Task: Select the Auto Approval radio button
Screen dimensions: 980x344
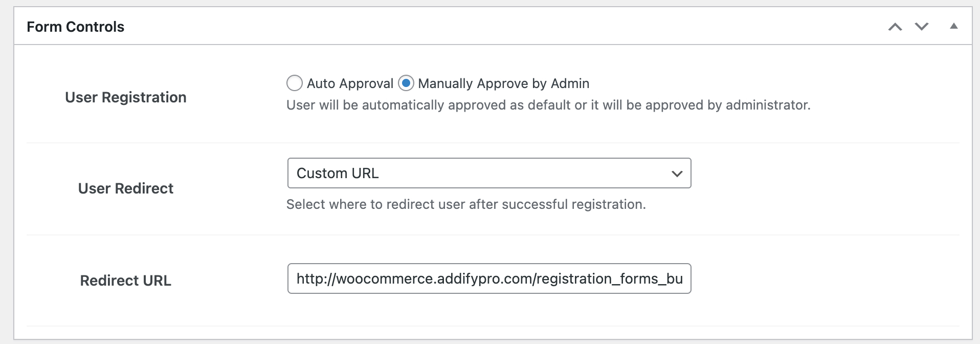Action: [x=295, y=83]
